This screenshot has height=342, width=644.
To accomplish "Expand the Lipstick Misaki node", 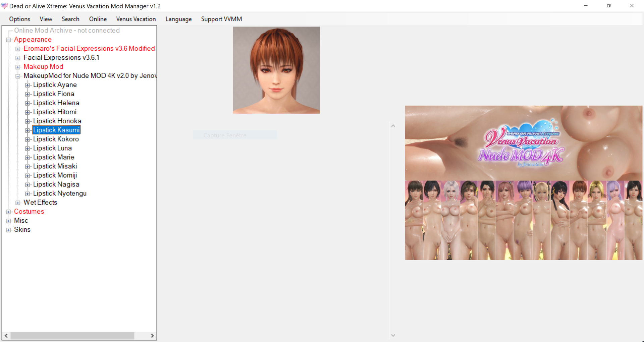I will tap(28, 167).
